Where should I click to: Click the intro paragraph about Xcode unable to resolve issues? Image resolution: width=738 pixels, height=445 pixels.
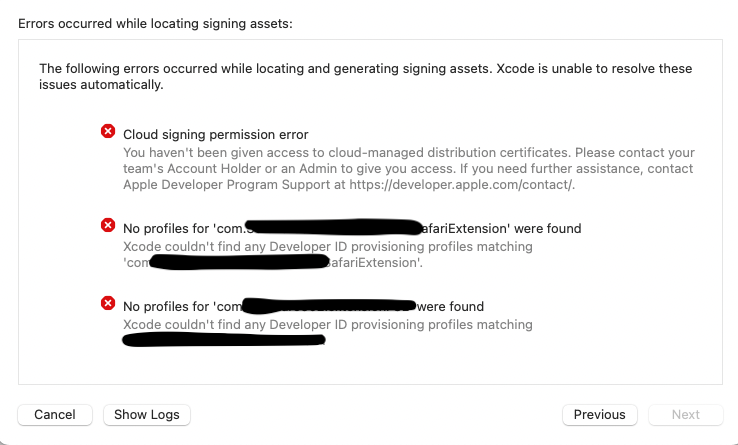click(365, 76)
